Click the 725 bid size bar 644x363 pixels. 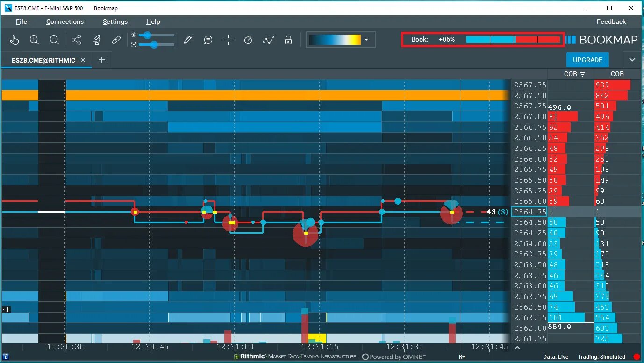pos(608,338)
